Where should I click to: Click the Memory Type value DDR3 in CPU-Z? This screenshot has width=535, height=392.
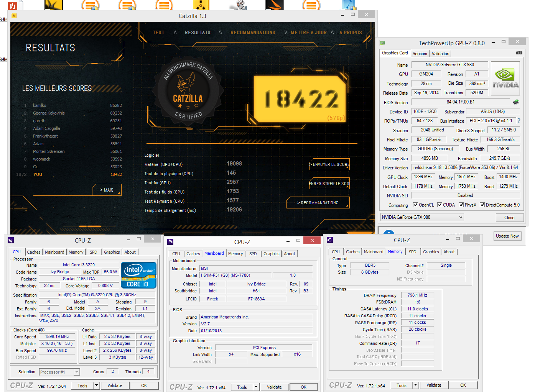coord(370,265)
